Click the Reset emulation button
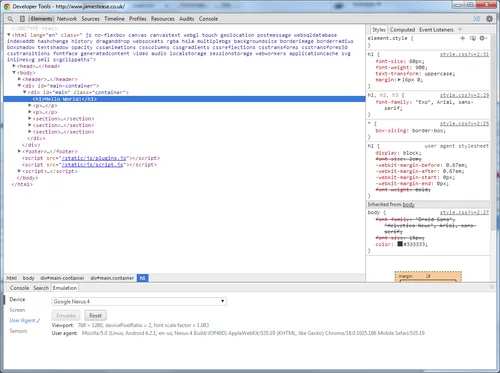This screenshot has width=500, height=373. [95, 315]
